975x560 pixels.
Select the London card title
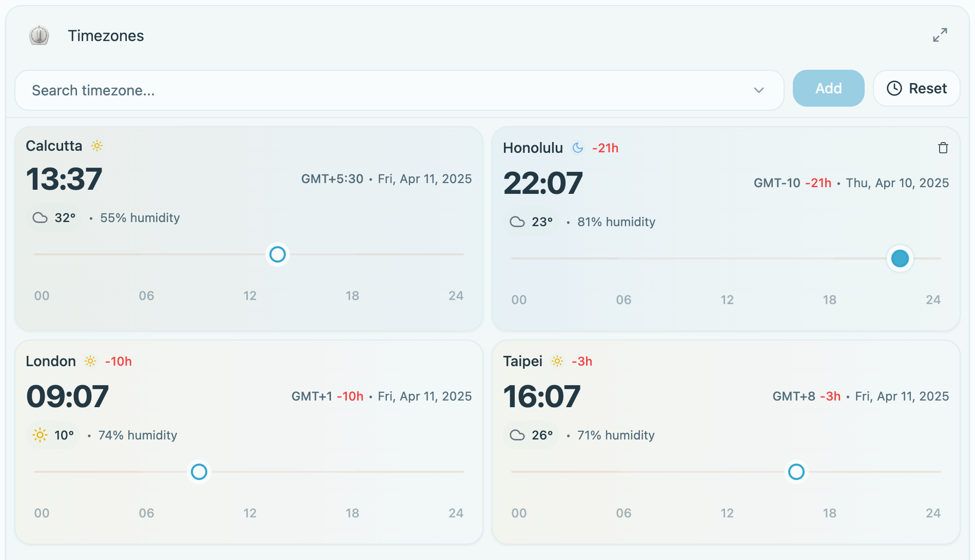click(51, 361)
